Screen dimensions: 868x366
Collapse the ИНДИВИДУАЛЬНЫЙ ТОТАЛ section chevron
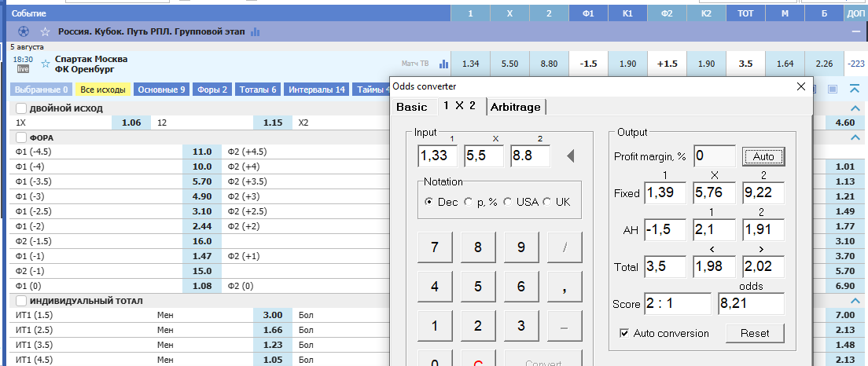(854, 301)
